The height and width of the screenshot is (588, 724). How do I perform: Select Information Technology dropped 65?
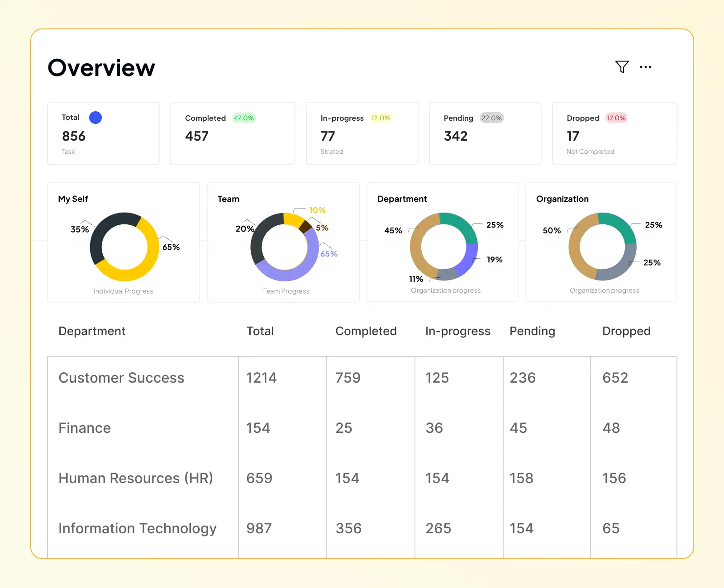coord(611,528)
